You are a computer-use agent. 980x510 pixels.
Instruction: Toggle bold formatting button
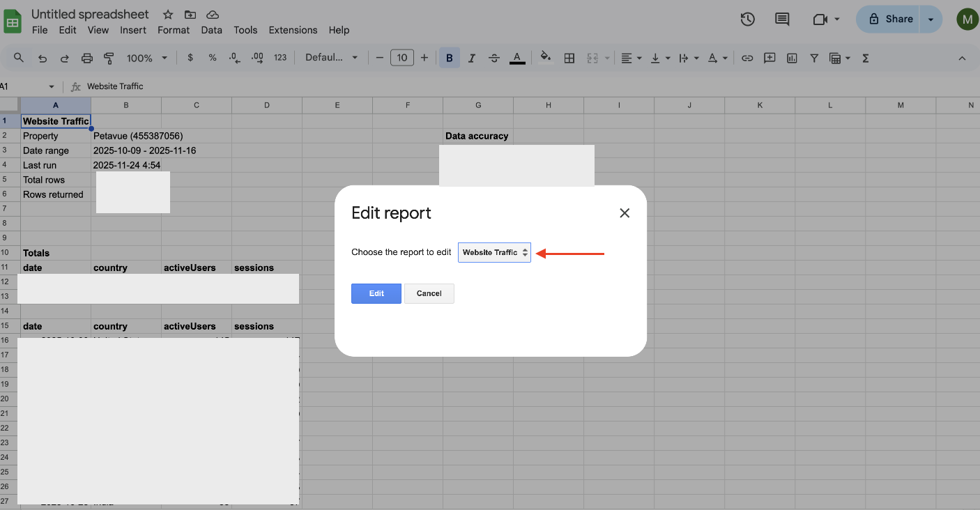click(449, 58)
